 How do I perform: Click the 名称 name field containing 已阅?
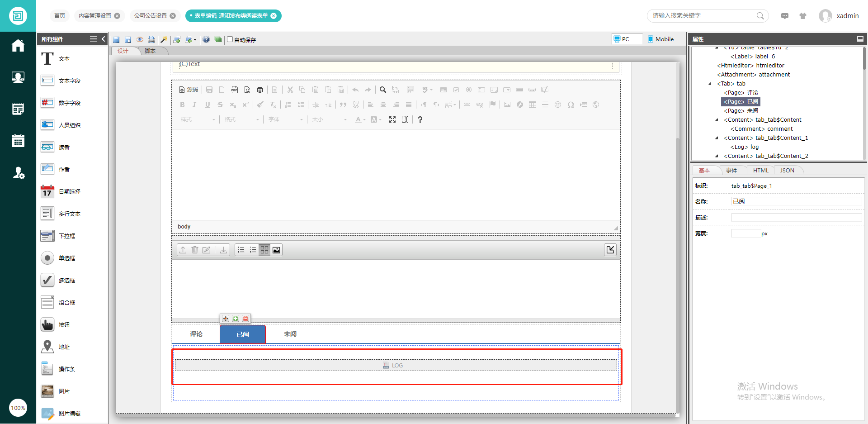point(797,201)
